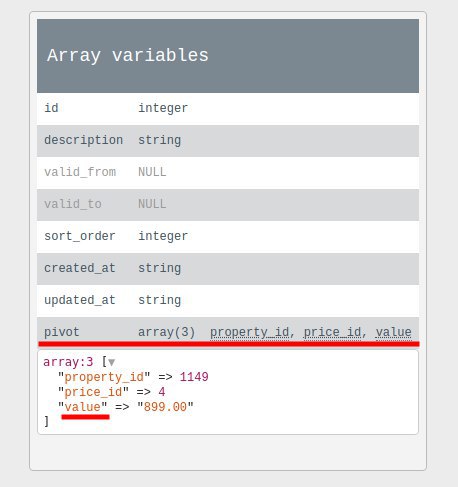Click the 1149 value in dump
Screen dimensions: 458x487
tap(194, 377)
